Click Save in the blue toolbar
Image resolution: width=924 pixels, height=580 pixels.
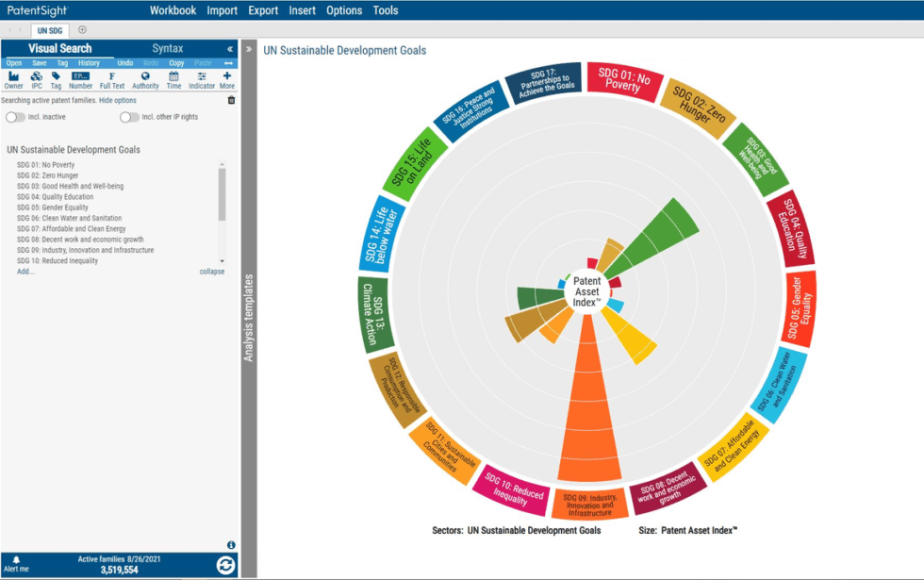pos(40,63)
